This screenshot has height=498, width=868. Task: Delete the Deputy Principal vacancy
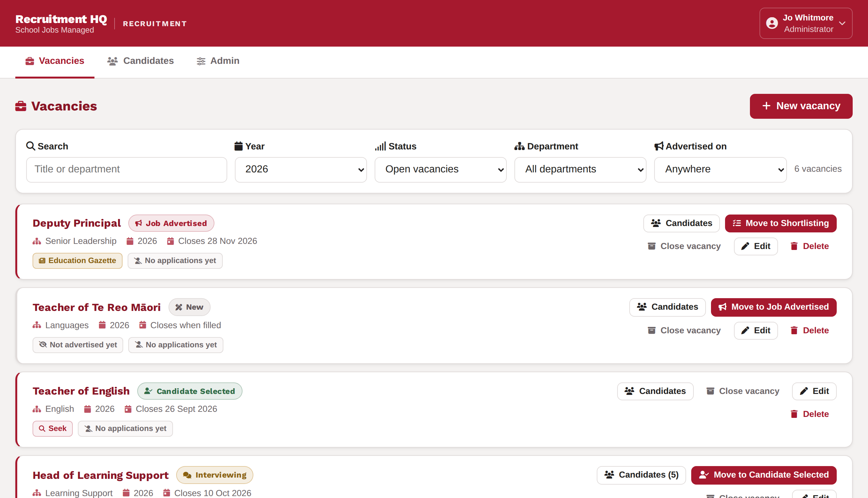pyautogui.click(x=810, y=246)
